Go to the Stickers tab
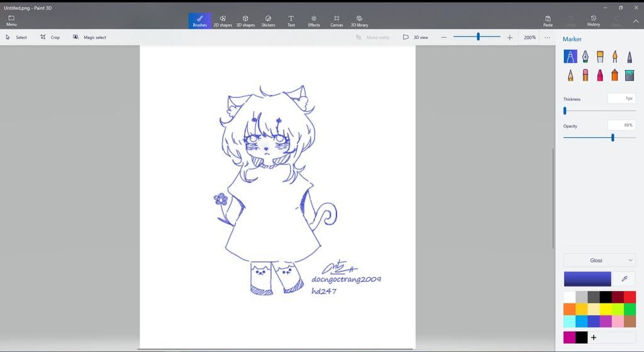 point(268,21)
